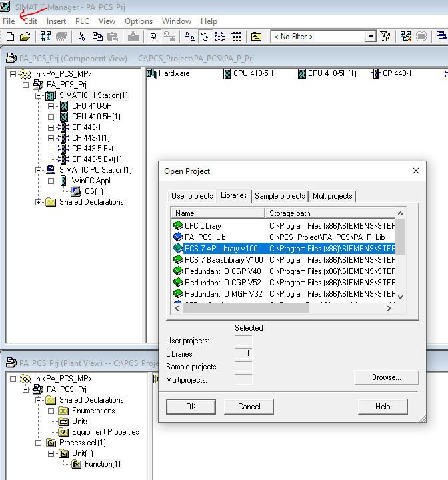Click the S7 Memory Card toolbar icon
This screenshot has width=448, height=480.
click(x=61, y=37)
